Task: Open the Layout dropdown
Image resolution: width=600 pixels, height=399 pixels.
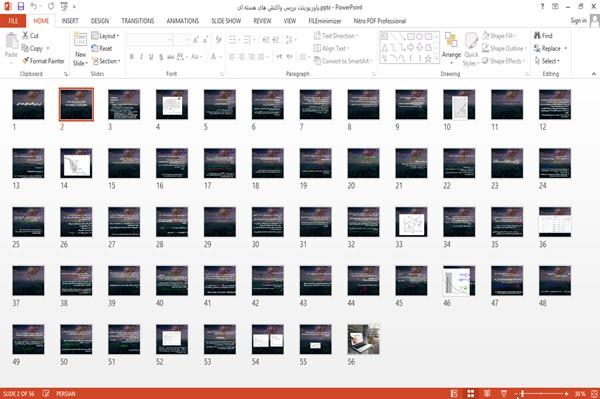Action: 105,36
